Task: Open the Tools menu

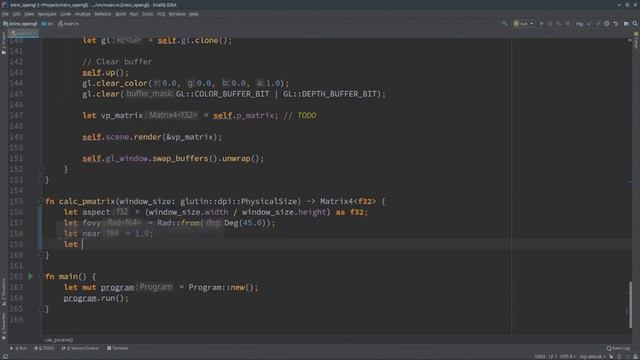Action: 147,14
